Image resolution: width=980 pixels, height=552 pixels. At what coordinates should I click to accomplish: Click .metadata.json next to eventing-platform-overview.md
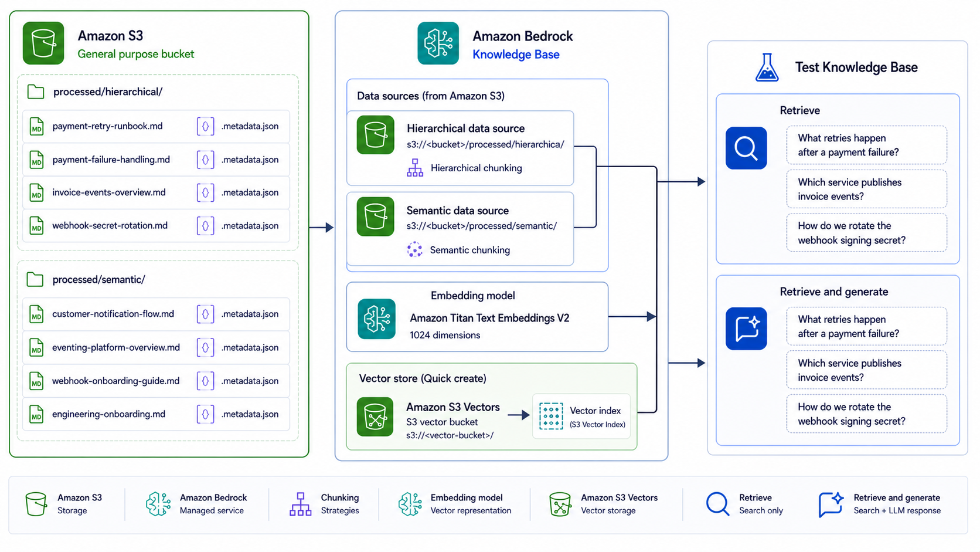(x=250, y=347)
